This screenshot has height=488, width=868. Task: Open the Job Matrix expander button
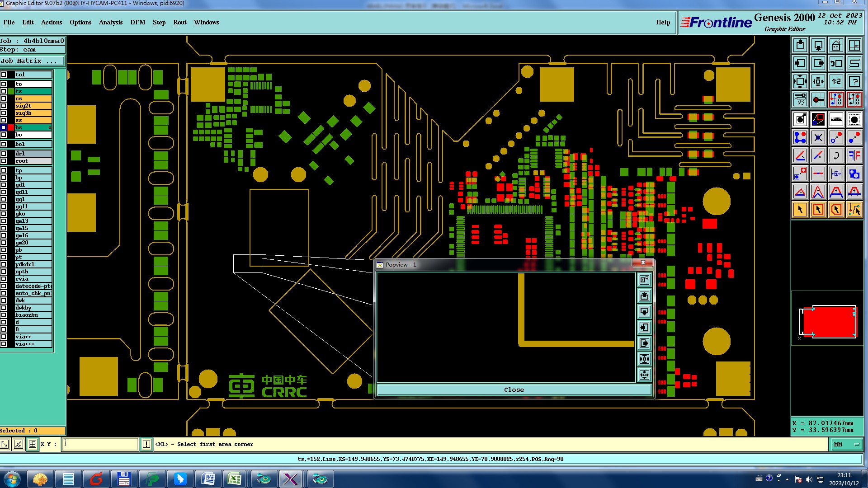coord(33,61)
